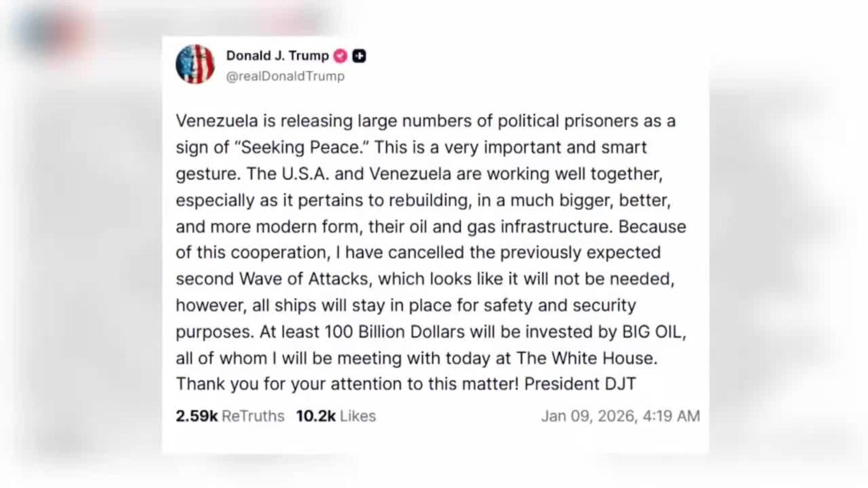Image resolution: width=868 pixels, height=488 pixels.
Task: Click the pink verified checkmark badge
Action: (340, 56)
